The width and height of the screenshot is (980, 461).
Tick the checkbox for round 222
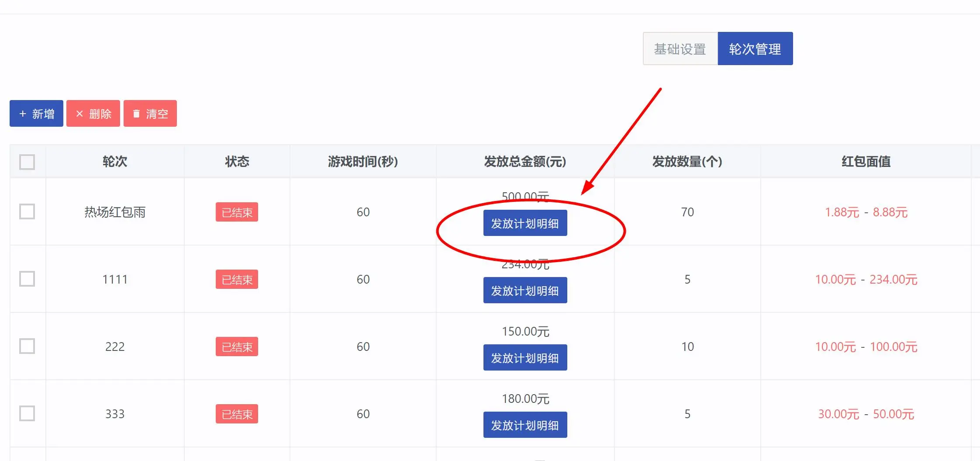click(27, 347)
